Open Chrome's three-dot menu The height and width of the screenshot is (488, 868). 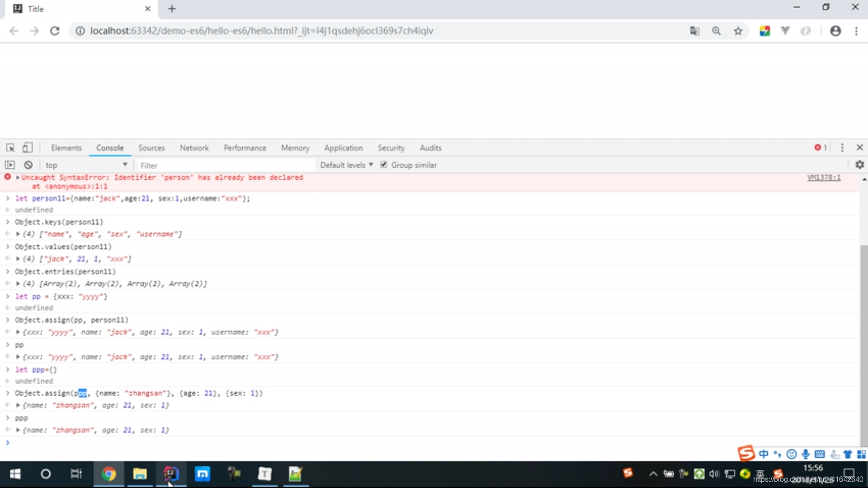856,31
